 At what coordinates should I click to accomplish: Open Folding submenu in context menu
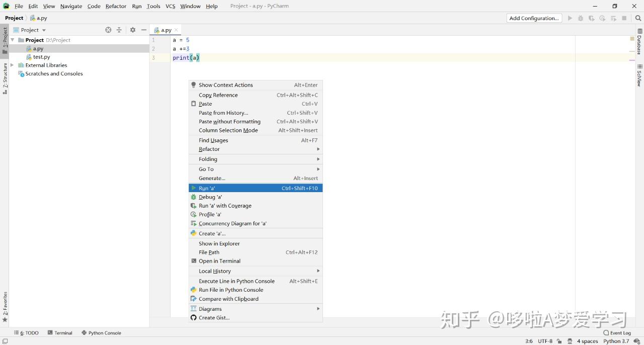(256, 159)
